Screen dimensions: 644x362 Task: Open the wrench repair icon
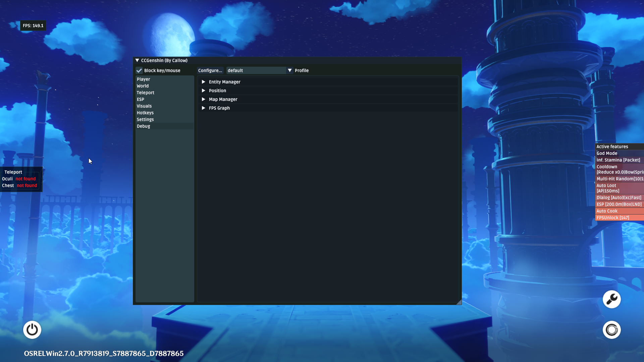612,299
